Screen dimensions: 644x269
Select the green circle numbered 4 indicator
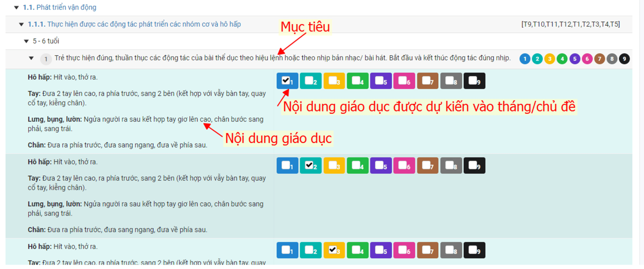tap(562, 59)
